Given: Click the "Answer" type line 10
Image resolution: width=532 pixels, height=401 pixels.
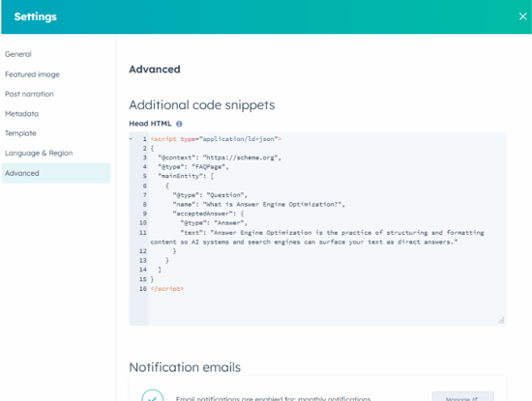Looking at the screenshot, I should pyautogui.click(x=214, y=222).
